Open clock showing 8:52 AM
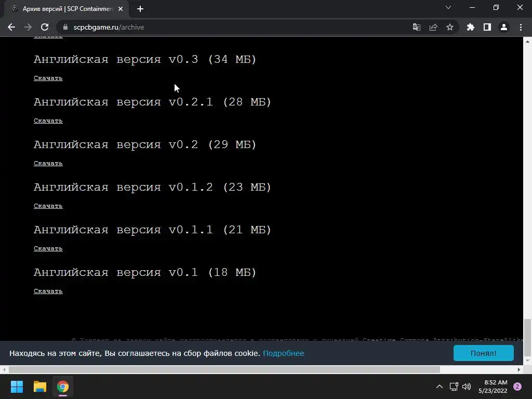Viewport: 532px width, 399px height. pos(493,387)
